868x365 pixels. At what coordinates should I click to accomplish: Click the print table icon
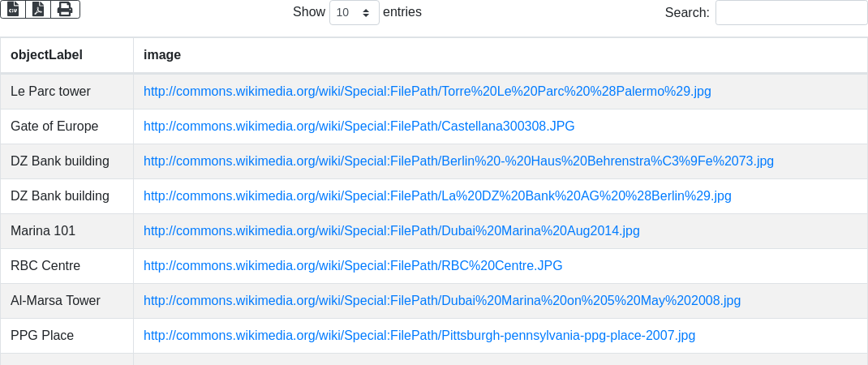coord(66,9)
